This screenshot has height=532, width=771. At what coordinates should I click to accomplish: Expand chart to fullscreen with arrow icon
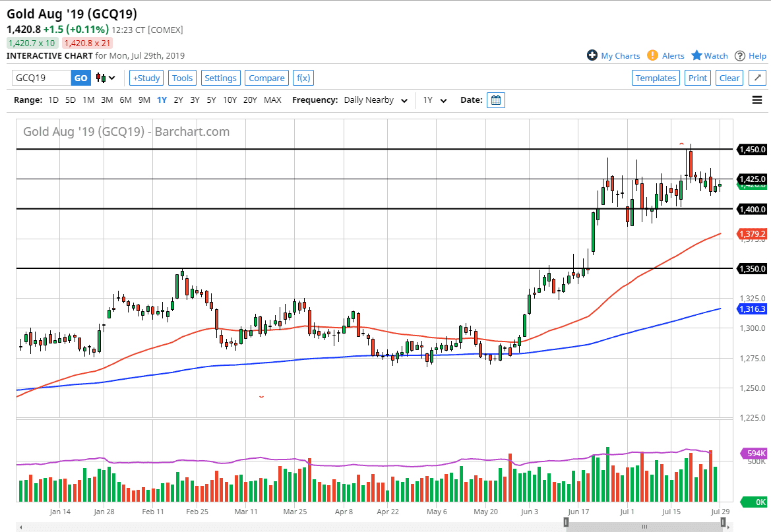tap(756, 78)
